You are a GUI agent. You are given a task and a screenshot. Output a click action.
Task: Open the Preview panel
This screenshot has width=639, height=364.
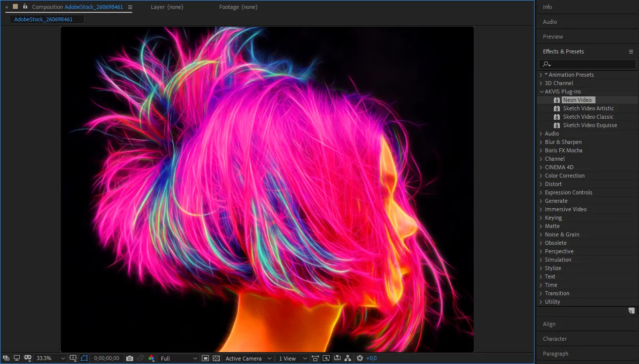[553, 37]
